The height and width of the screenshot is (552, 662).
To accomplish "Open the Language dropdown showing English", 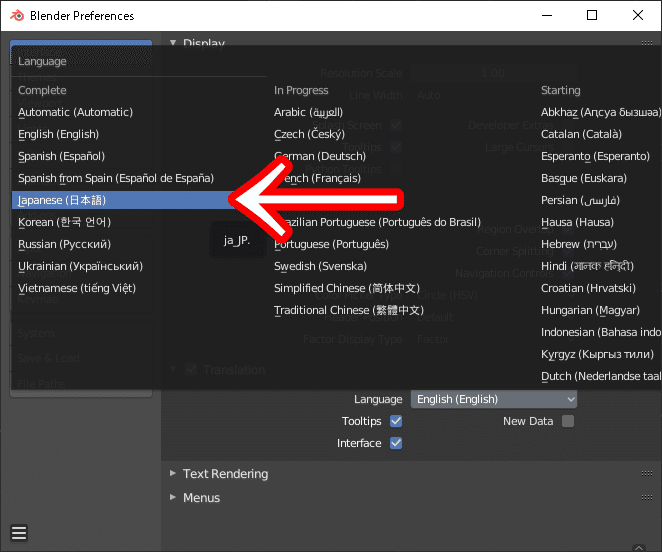I will click(x=494, y=399).
